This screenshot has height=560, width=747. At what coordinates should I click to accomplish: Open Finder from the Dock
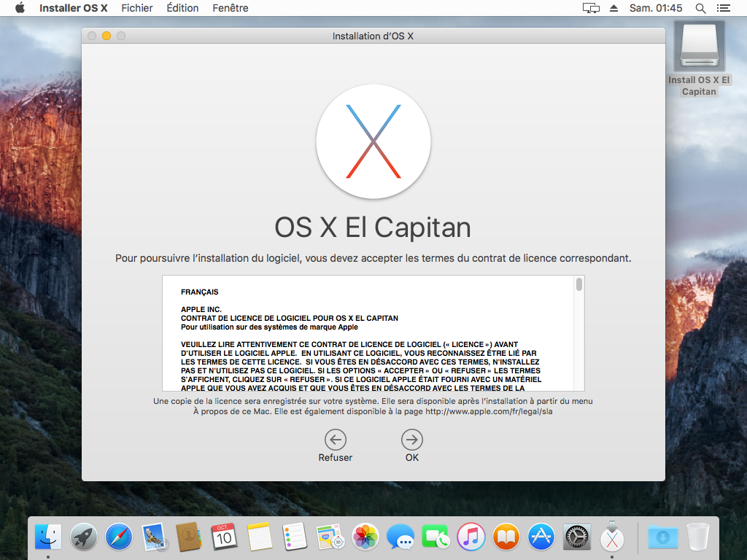point(48,537)
